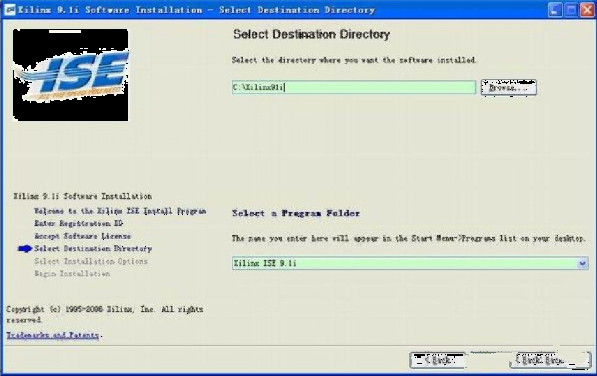Click the 'Accept Software License' step
The width and height of the screenshot is (597, 376).
pos(82,236)
